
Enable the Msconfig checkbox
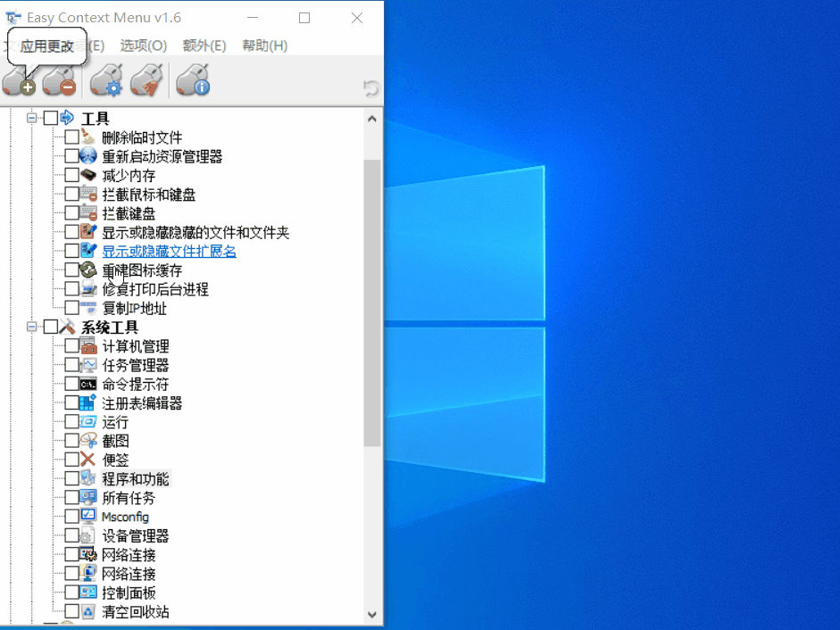71,517
